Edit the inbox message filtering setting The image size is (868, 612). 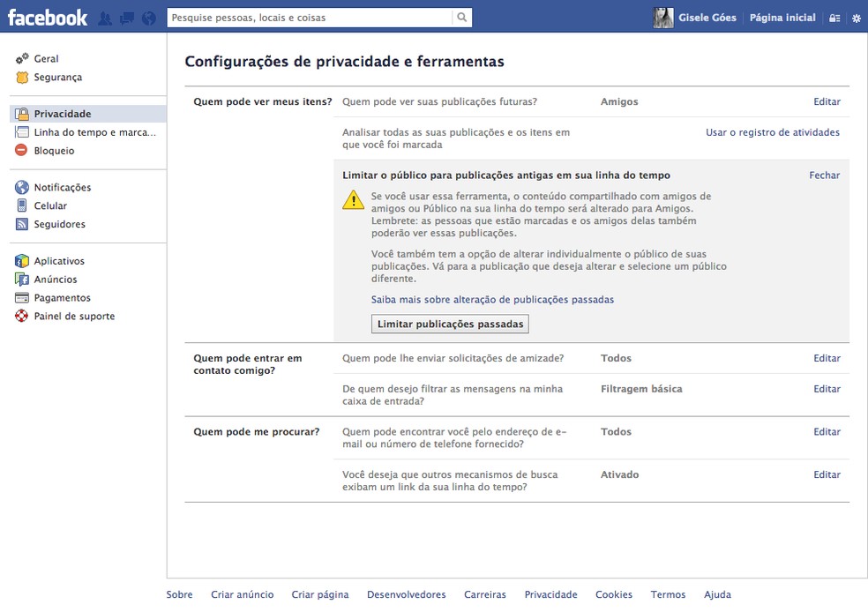827,389
